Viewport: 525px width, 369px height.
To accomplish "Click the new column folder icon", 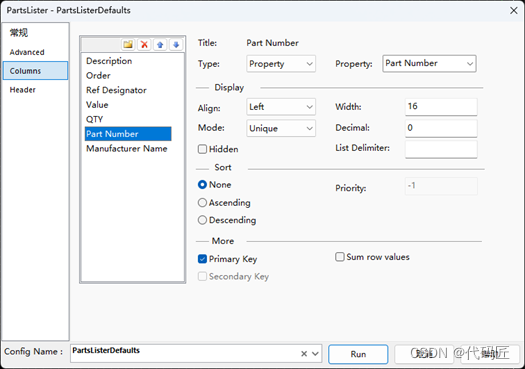I will [128, 44].
